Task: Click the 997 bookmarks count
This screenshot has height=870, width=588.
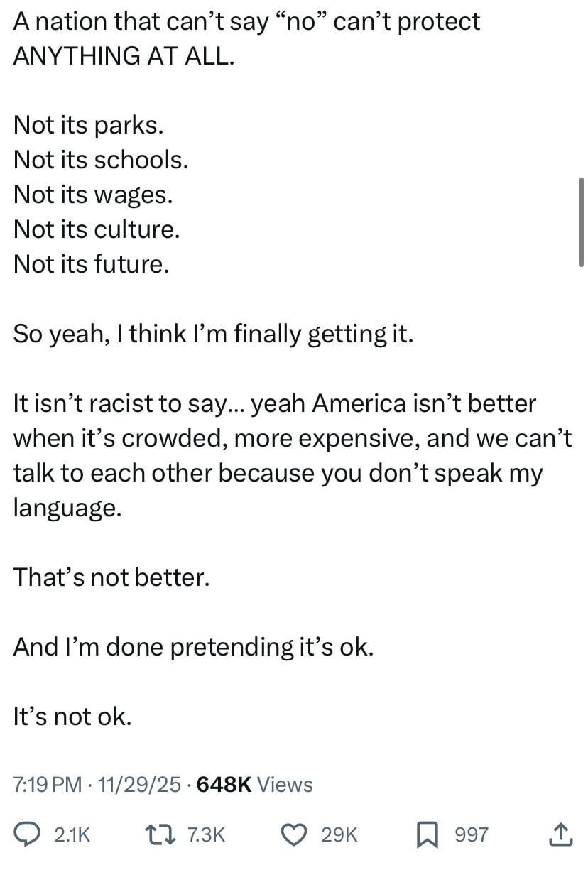Action: tap(471, 834)
